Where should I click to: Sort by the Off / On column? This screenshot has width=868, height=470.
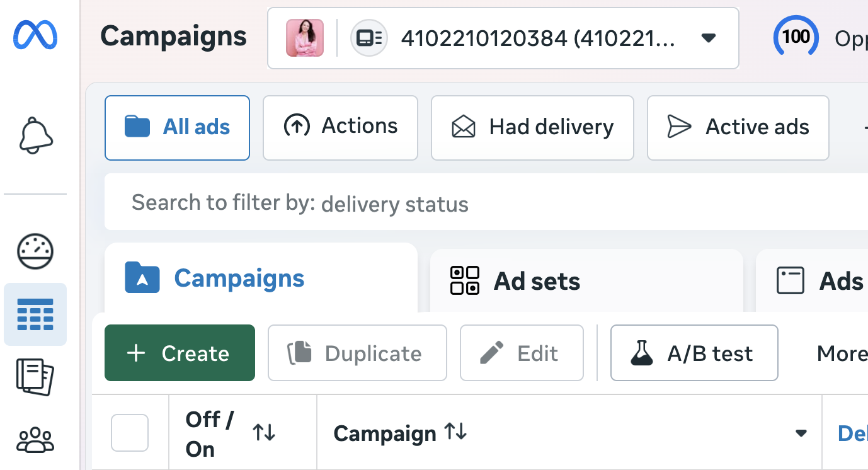264,433
